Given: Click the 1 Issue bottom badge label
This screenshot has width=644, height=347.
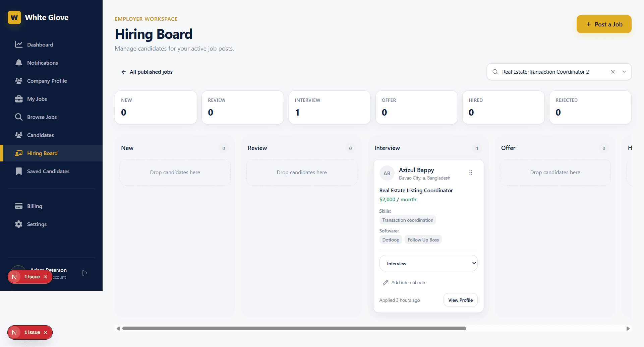Looking at the screenshot, I should point(32,332).
